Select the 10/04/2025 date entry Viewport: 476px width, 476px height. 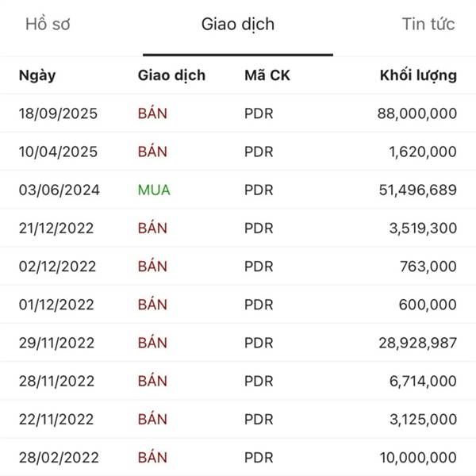click(58, 152)
